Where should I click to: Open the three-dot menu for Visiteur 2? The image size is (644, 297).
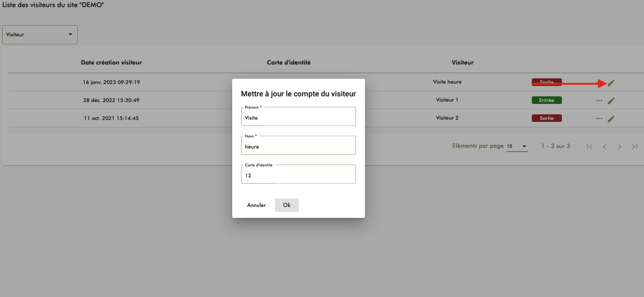[x=599, y=118]
